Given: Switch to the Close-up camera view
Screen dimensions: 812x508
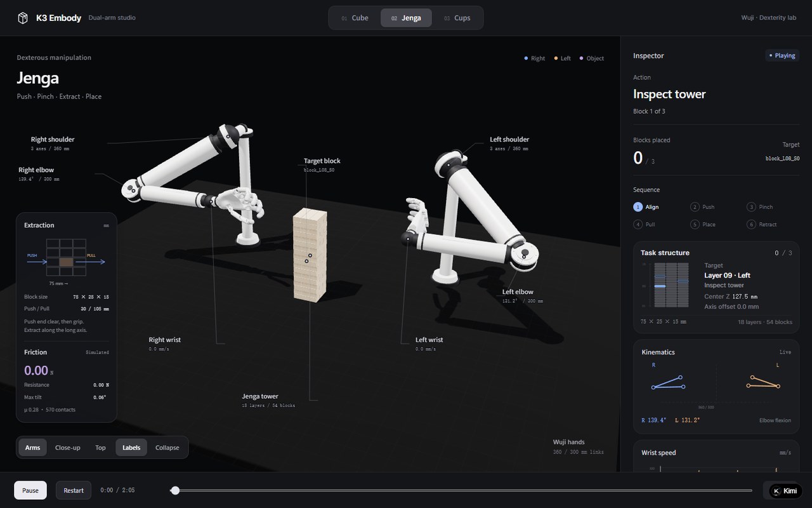Looking at the screenshot, I should pyautogui.click(x=68, y=448).
